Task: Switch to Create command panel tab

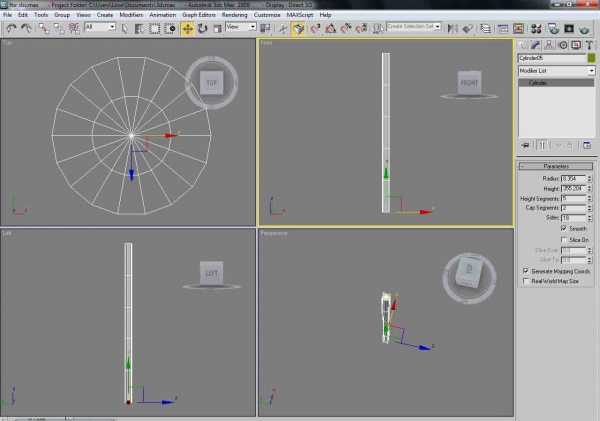Action: (x=522, y=45)
